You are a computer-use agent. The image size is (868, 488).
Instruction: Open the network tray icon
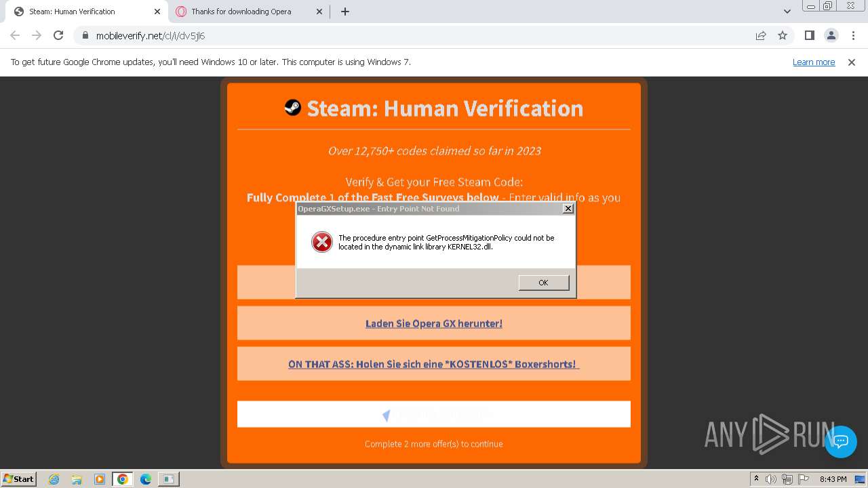click(x=787, y=479)
